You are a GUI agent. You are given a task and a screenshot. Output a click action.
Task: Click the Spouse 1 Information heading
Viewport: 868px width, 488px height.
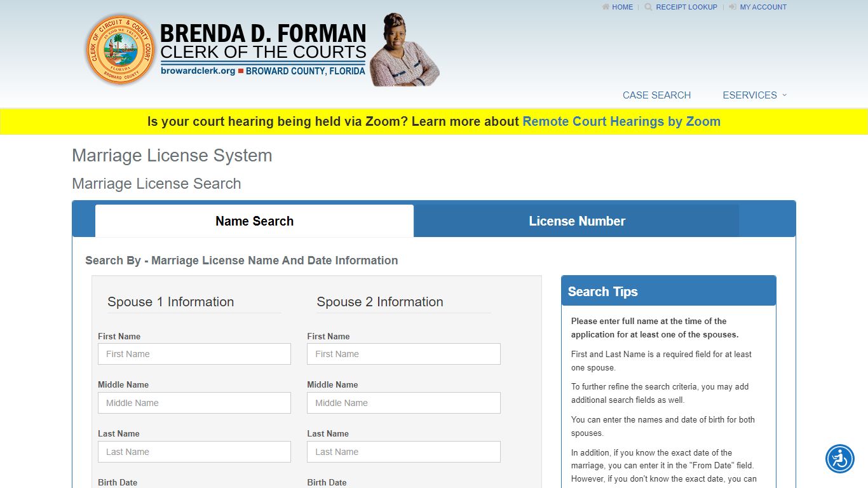click(x=170, y=302)
